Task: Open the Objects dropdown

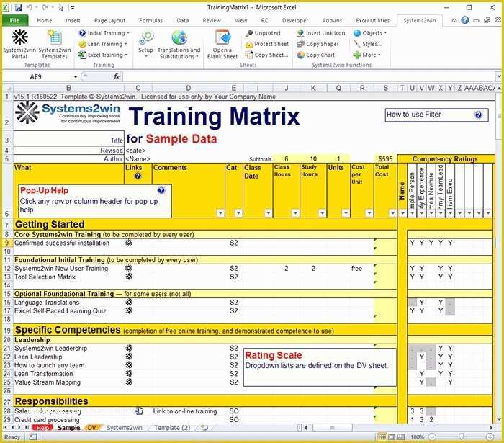Action: click(370, 33)
